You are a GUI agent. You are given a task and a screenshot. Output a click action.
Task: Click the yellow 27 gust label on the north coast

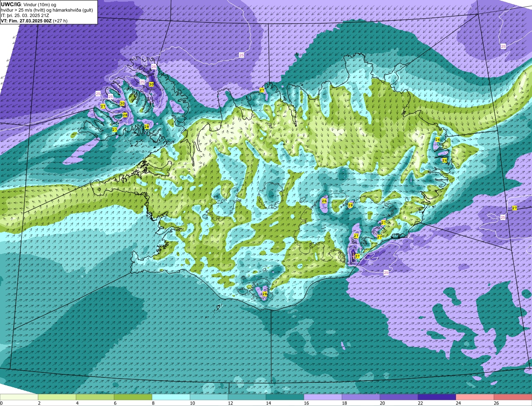pyautogui.click(x=262, y=90)
